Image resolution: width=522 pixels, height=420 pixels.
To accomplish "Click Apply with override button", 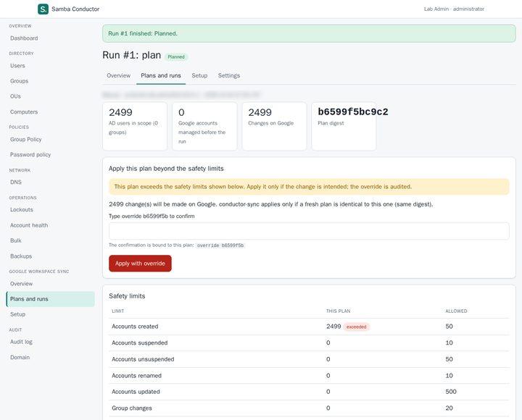I will point(140,264).
